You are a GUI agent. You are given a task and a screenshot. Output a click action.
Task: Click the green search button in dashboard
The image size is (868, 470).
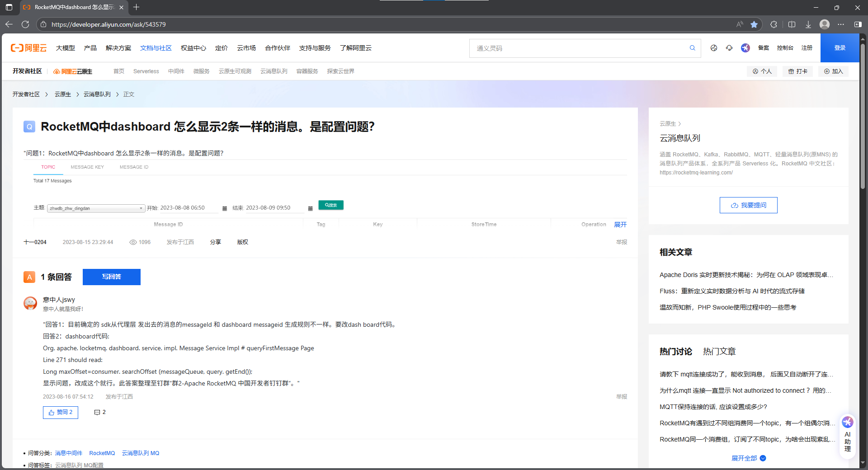click(x=331, y=205)
